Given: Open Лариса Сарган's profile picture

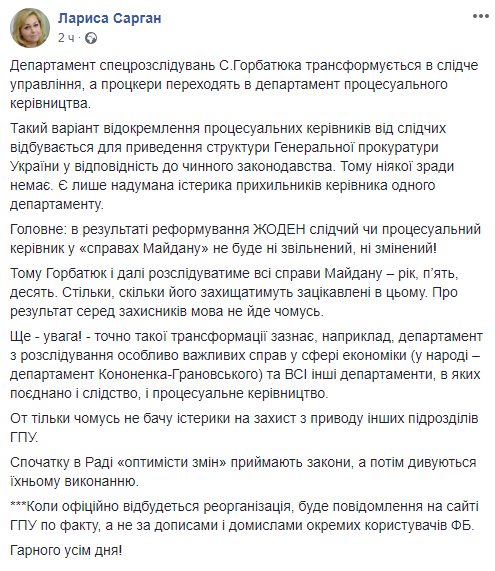Looking at the screenshot, I should [30, 28].
